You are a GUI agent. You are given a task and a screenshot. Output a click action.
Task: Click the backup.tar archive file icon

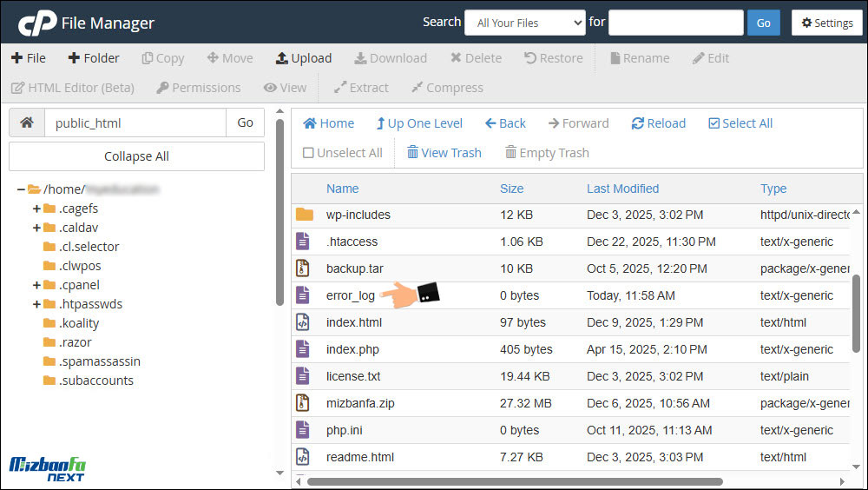(x=303, y=268)
